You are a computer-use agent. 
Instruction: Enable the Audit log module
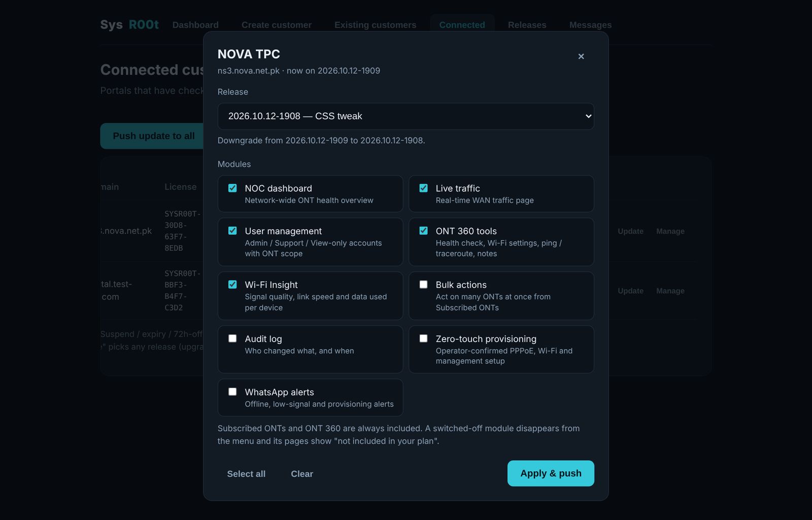click(232, 338)
